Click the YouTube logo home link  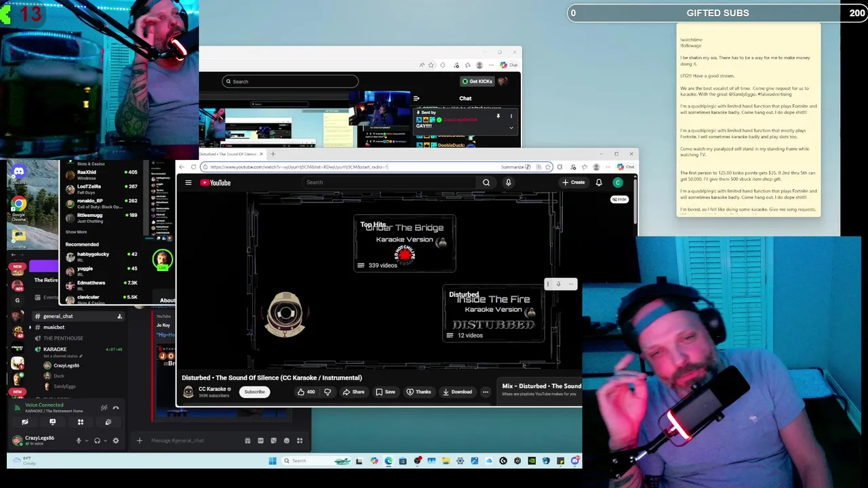click(x=215, y=182)
